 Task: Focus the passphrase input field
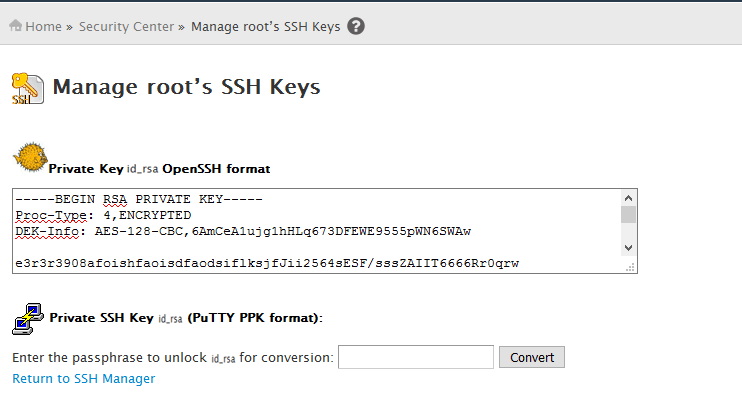point(416,357)
